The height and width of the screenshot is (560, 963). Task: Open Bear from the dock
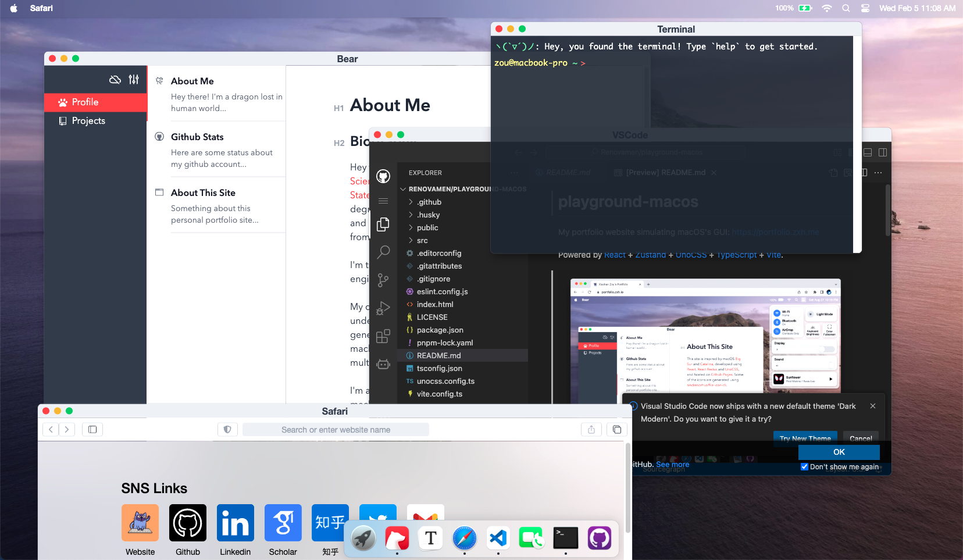[x=397, y=538]
